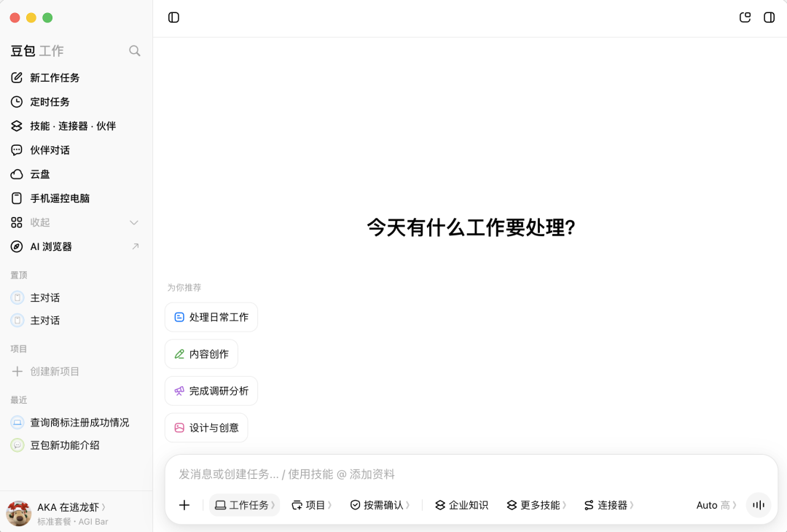The width and height of the screenshot is (787, 532).
Task: Focus the 发消息或创建任务 input field
Action: coord(471,474)
